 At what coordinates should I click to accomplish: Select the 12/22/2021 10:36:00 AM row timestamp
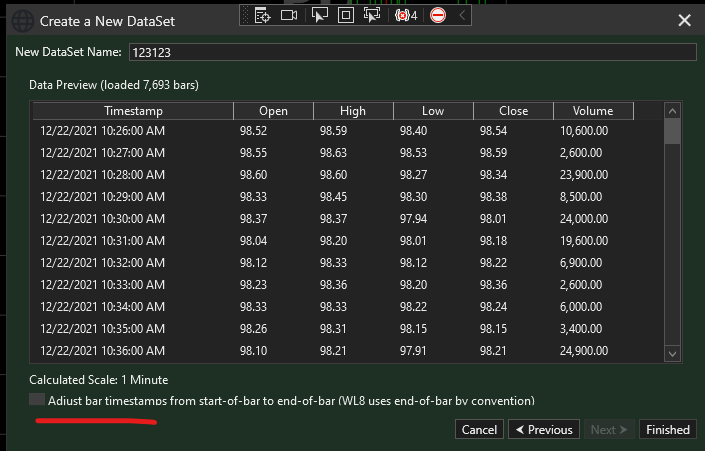pyautogui.click(x=103, y=351)
